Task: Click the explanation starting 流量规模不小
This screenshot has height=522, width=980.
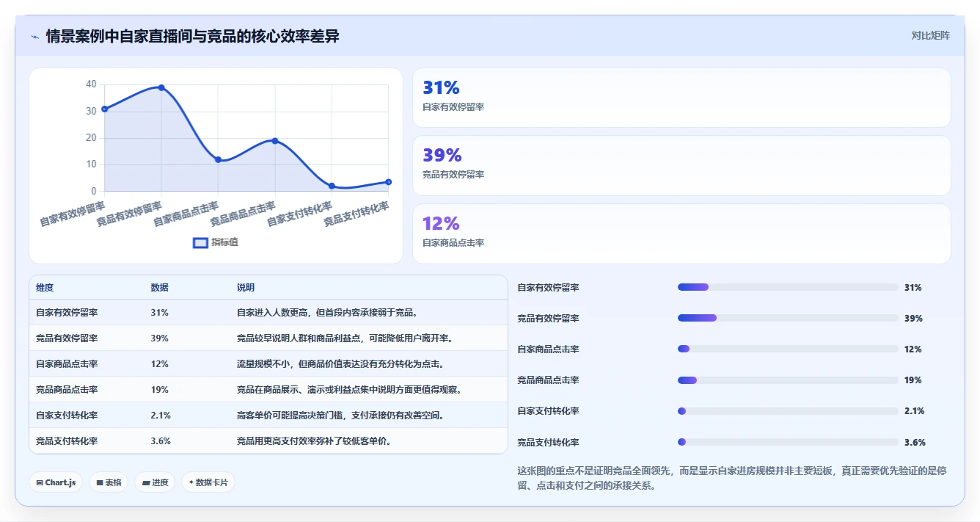Action: tap(340, 364)
